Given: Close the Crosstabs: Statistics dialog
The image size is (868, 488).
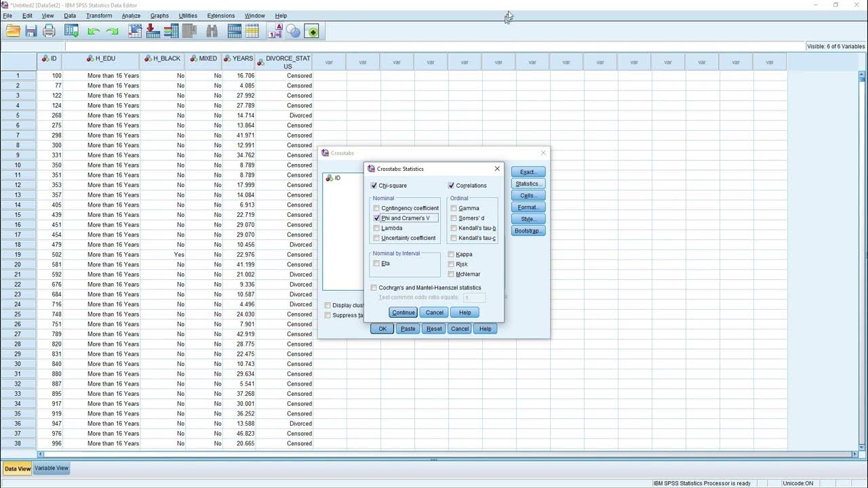Looking at the screenshot, I should coord(497,169).
